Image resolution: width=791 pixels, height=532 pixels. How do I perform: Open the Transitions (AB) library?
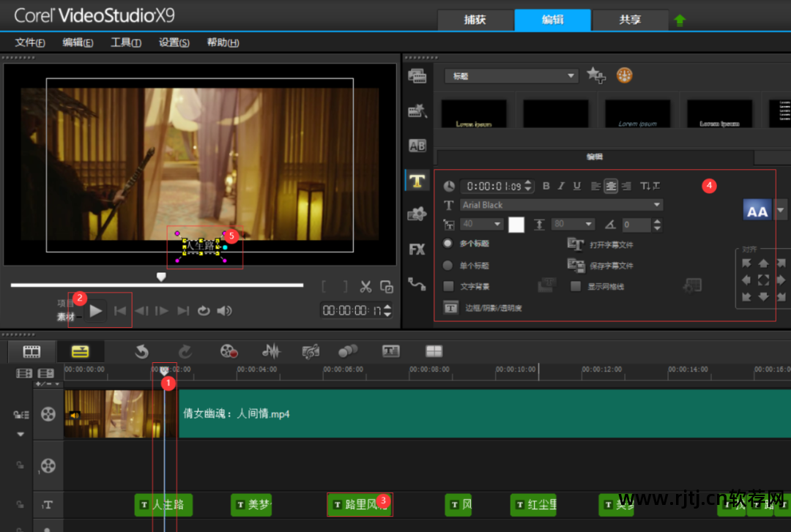click(x=417, y=146)
